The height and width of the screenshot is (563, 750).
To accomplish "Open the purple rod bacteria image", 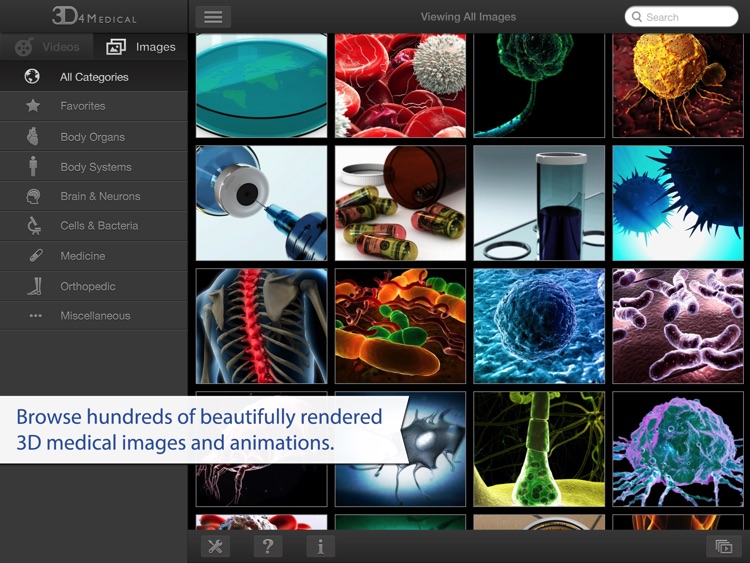I will [678, 326].
